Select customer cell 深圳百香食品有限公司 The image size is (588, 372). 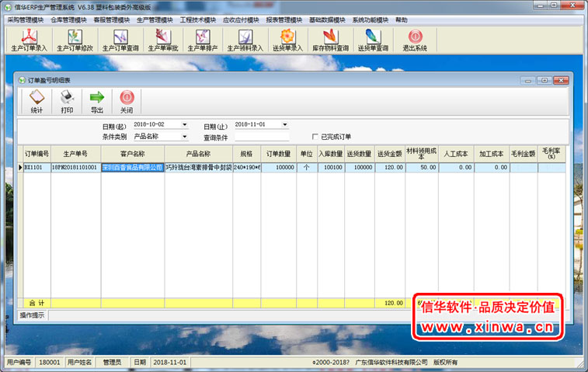click(x=133, y=167)
